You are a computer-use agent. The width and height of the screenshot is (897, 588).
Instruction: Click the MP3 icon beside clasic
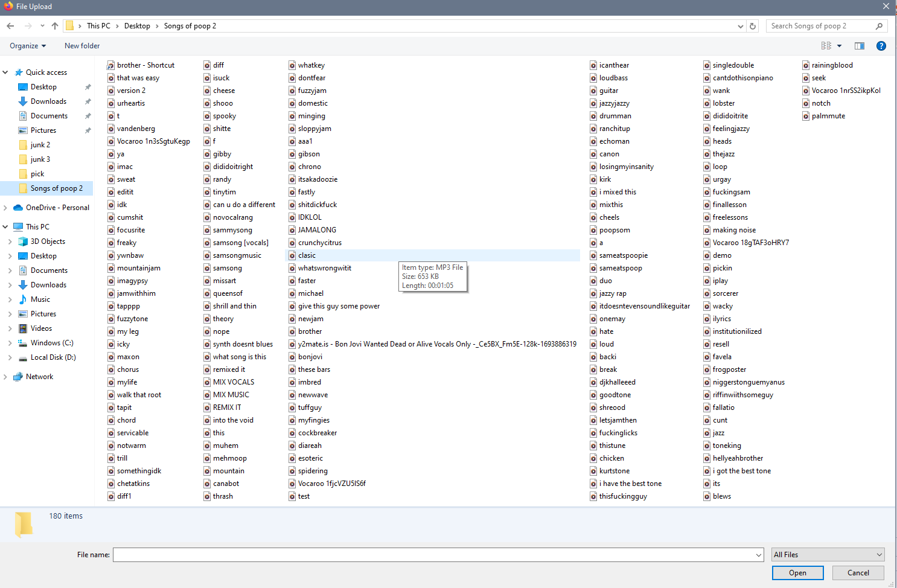coord(292,255)
